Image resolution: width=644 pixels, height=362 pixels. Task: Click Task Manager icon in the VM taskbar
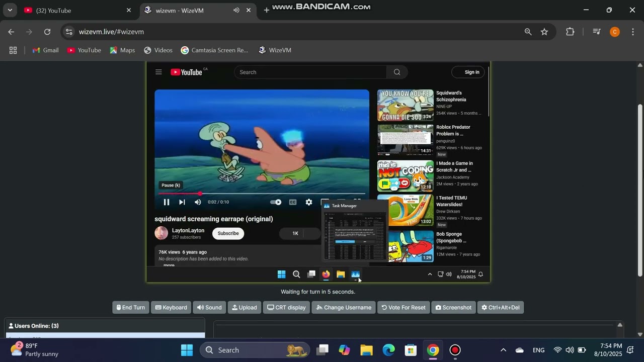[x=355, y=274]
